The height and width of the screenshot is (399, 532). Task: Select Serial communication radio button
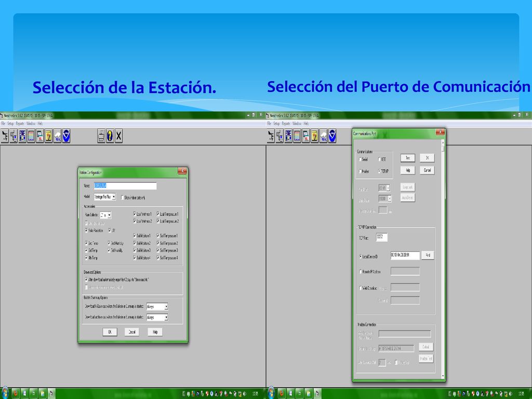coord(361,159)
